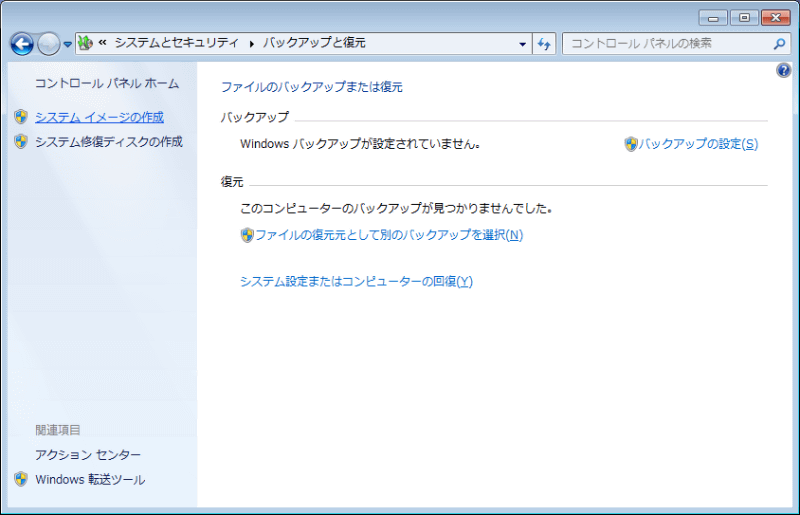The width and height of the screenshot is (800, 515).
Task: Refresh the page with the refresh button
Action: point(544,44)
